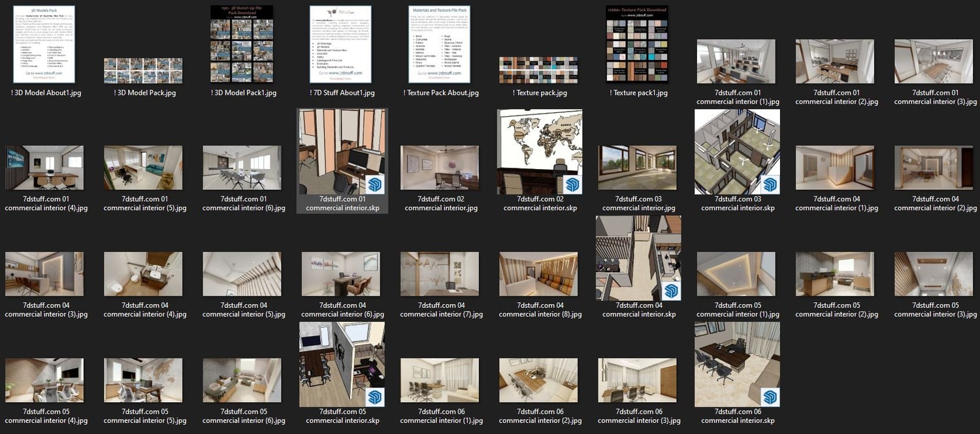Select 01 commercial interior (5).jpg thumbnail
This screenshot has height=434, width=980.
[143, 168]
